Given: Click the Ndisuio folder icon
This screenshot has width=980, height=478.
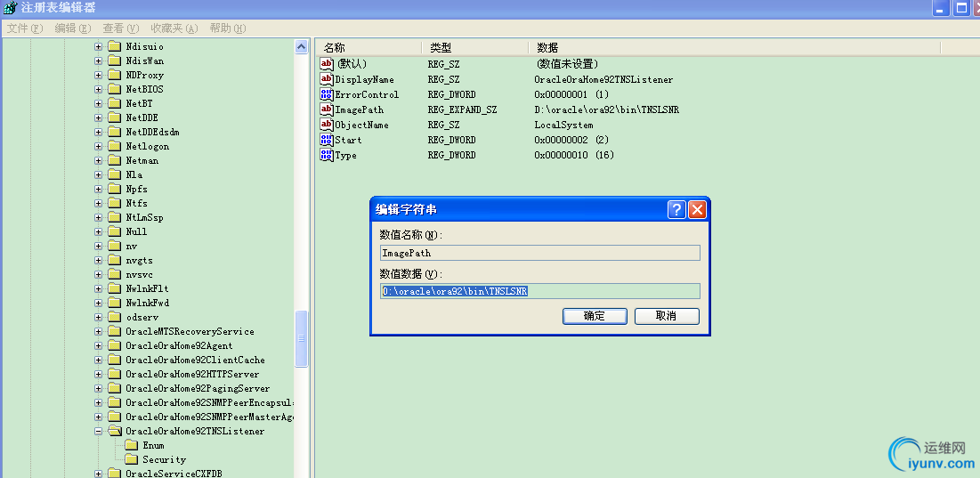Looking at the screenshot, I should click(x=114, y=46).
